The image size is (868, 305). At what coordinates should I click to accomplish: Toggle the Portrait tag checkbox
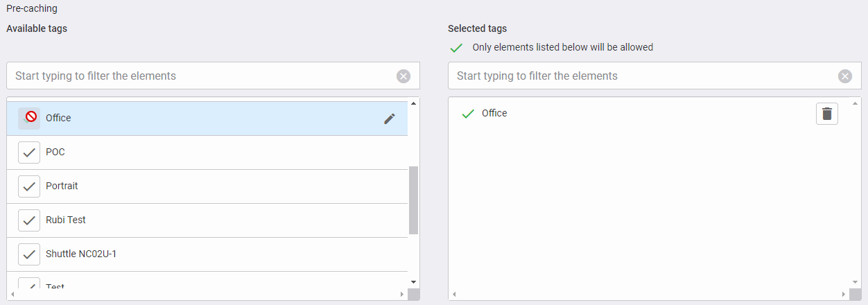pyautogui.click(x=29, y=186)
